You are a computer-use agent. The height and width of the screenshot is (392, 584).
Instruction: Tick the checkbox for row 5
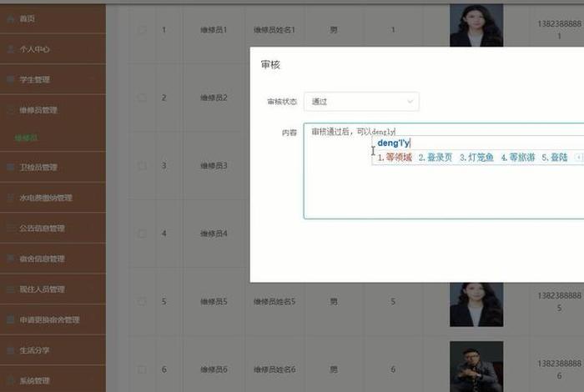(x=142, y=301)
